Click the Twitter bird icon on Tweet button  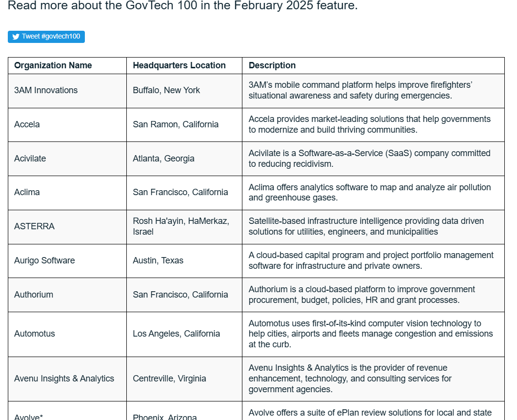coord(16,37)
